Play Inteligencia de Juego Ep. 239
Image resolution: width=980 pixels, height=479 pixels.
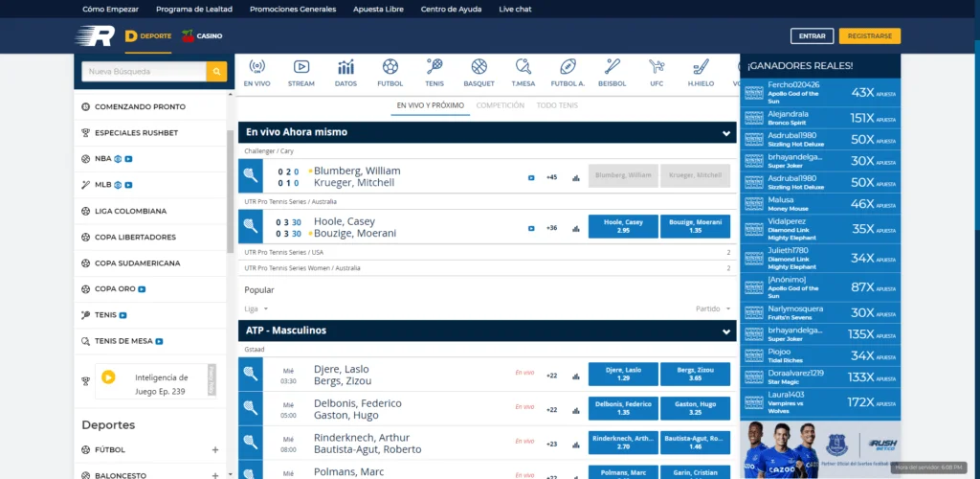point(109,377)
